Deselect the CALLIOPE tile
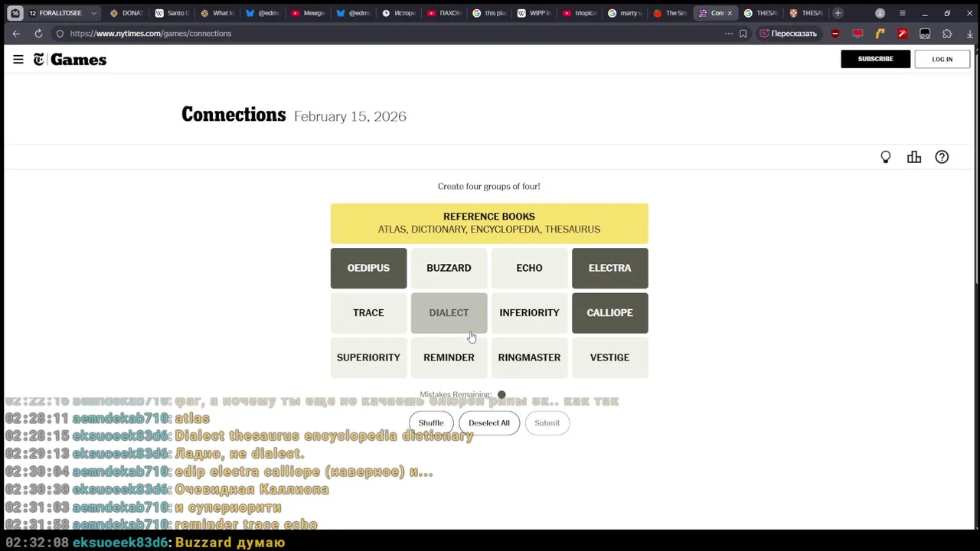Screen dimensions: 980x551 609,313
